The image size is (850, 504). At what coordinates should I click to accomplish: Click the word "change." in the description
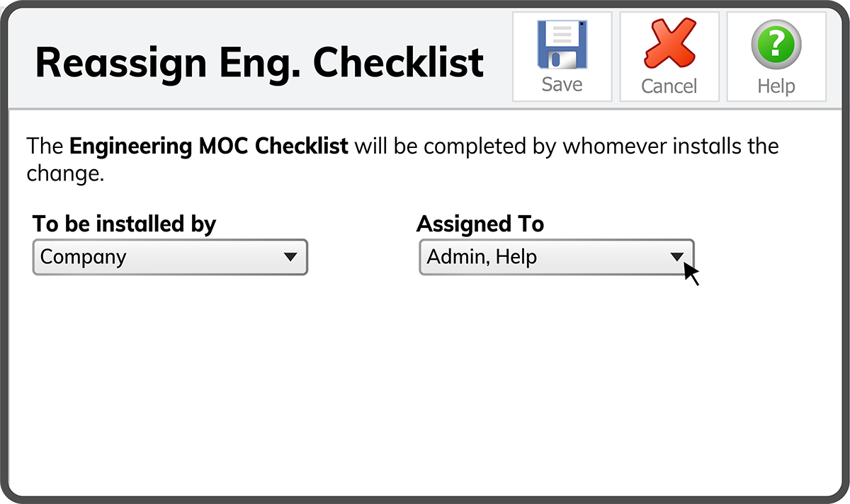[65, 173]
